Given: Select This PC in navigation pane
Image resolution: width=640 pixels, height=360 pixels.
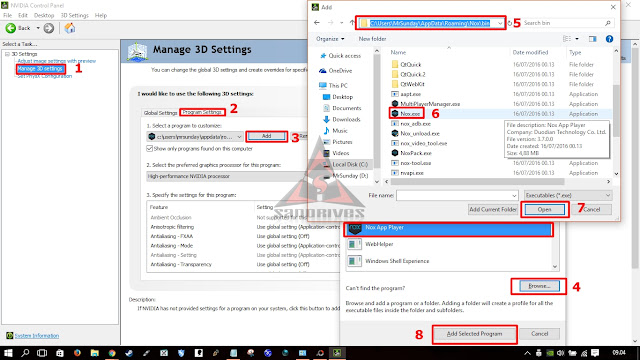Looking at the screenshot, I should (x=338, y=86).
